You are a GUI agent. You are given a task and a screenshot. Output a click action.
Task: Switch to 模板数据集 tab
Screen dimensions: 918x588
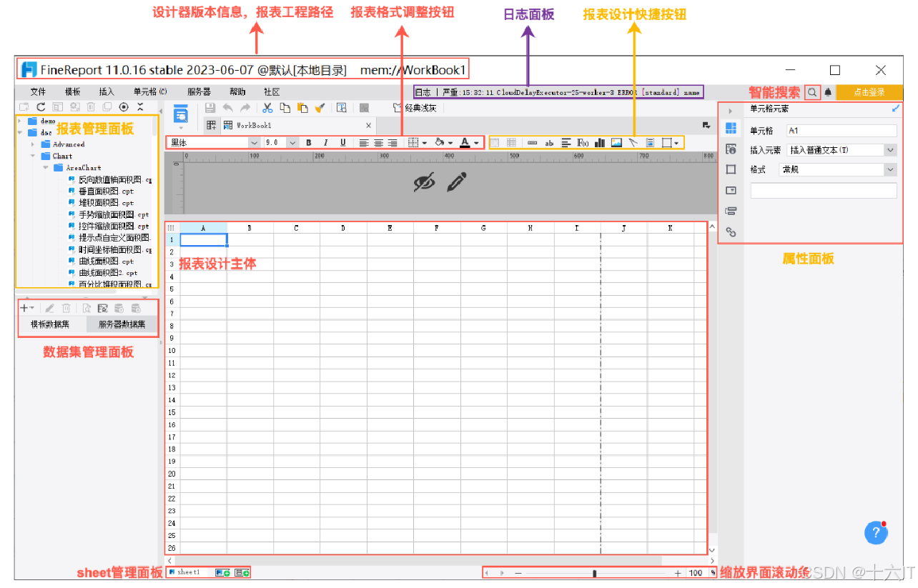click(52, 325)
